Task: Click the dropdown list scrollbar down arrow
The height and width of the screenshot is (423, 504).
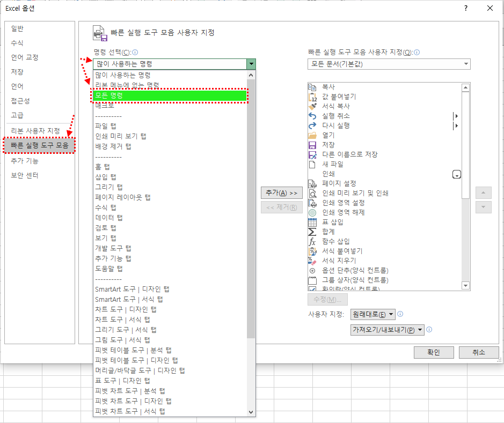Action: [x=251, y=412]
